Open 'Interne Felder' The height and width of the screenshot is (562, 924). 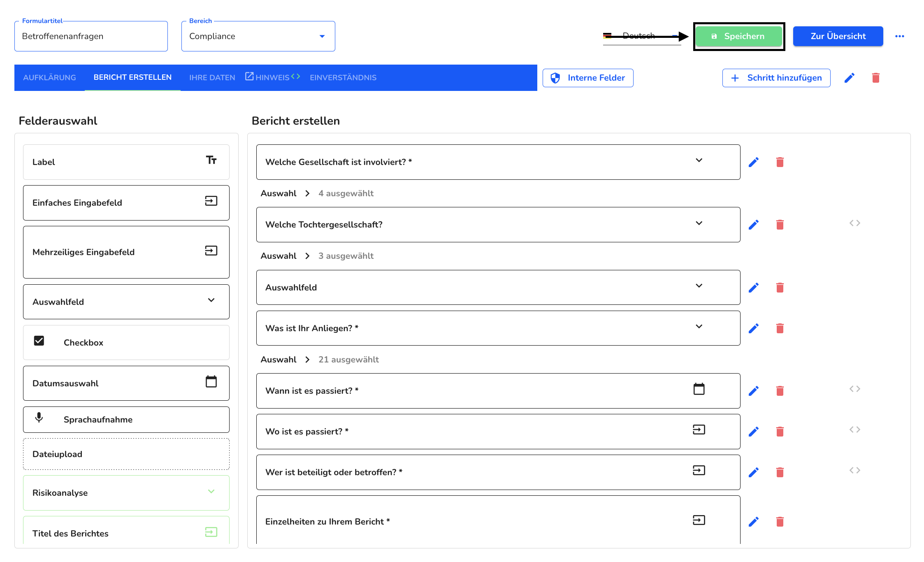pyautogui.click(x=587, y=78)
